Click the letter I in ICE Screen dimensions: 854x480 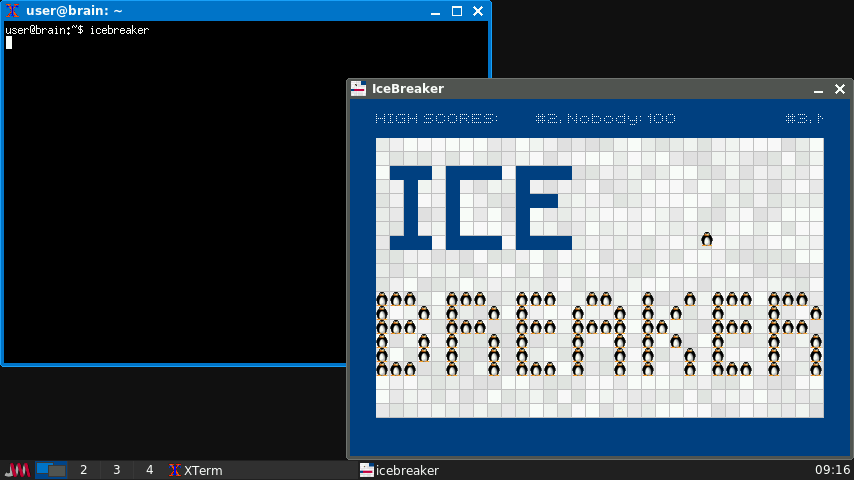[410, 208]
